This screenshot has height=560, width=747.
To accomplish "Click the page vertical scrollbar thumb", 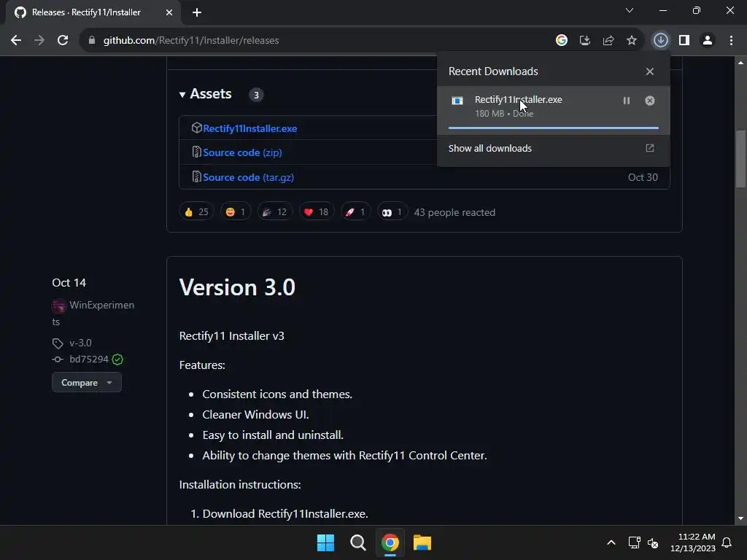I will 740,158.
